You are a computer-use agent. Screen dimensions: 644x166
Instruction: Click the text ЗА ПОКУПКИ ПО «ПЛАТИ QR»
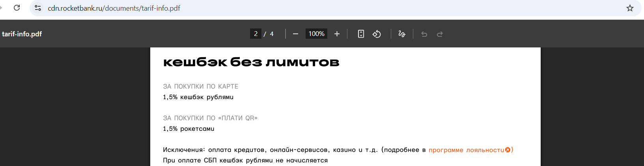pyautogui.click(x=210, y=118)
